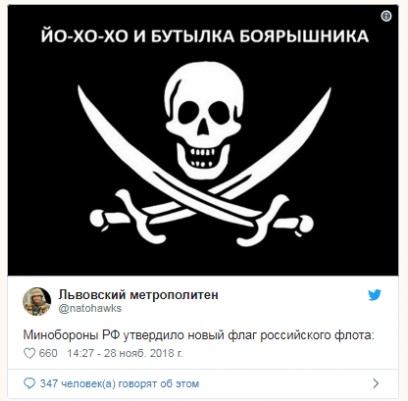This screenshot has width=408, height=401.
Task: Open the Львовский метрополитен profile avatar
Action: click(x=37, y=301)
